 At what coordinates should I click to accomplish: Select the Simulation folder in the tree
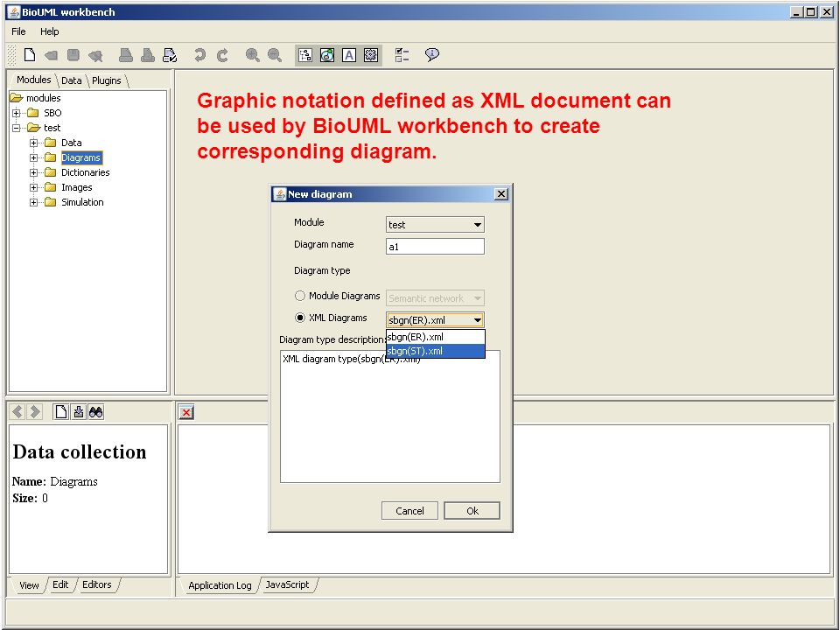point(82,202)
